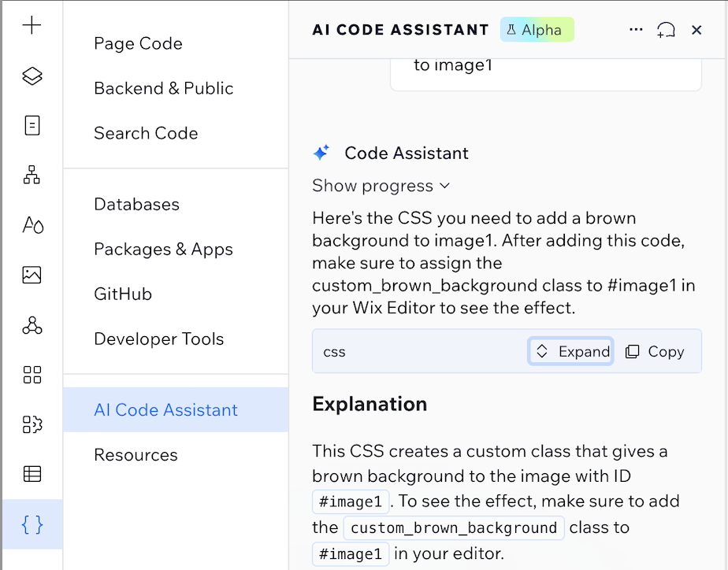The image size is (728, 570).
Task: Copy the css code snippet
Action: pyautogui.click(x=655, y=352)
